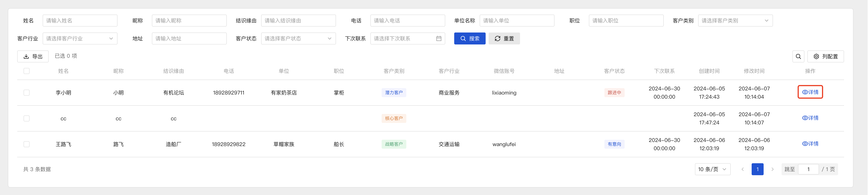Screen dimensions: 868x195
Task: Open the 客户行业 dropdown filter
Action: (80, 39)
